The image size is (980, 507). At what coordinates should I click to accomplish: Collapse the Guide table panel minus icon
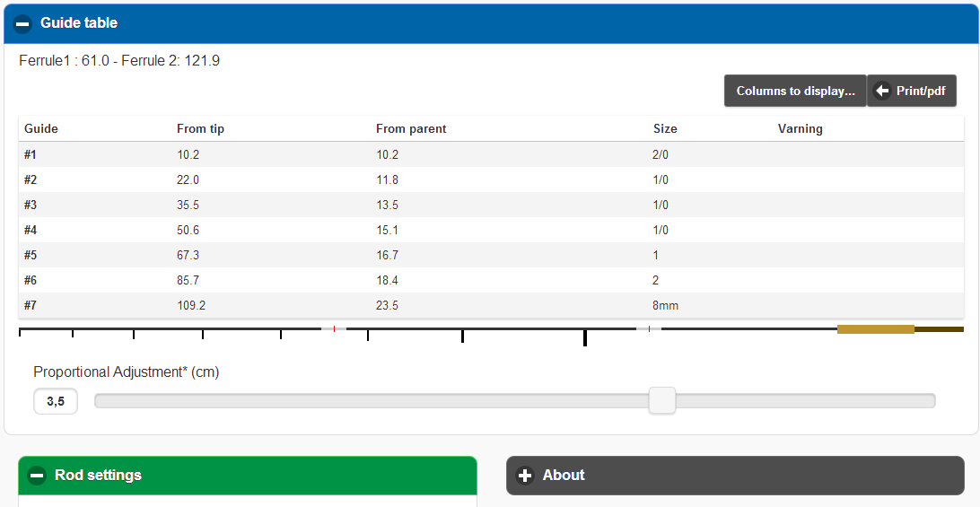tap(23, 23)
